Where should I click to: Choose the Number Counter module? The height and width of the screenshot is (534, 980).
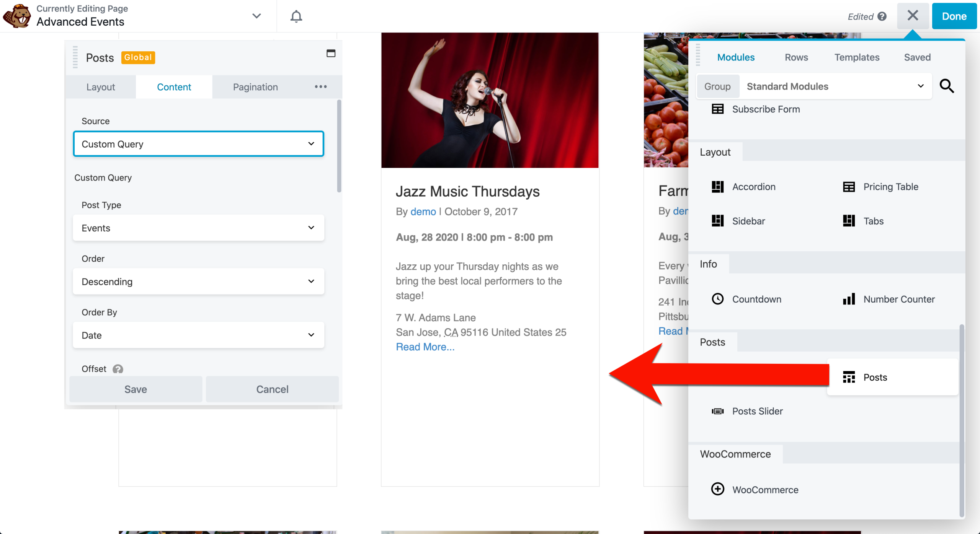[889, 299]
